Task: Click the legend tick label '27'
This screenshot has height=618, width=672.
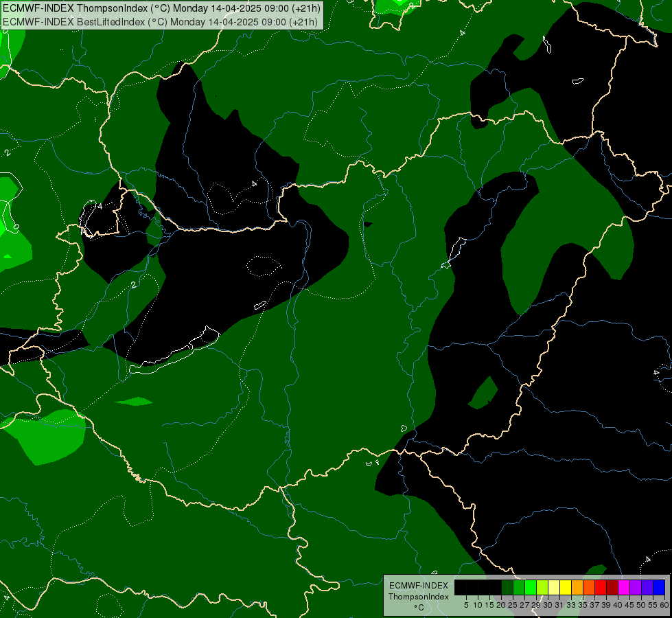Action: (524, 605)
